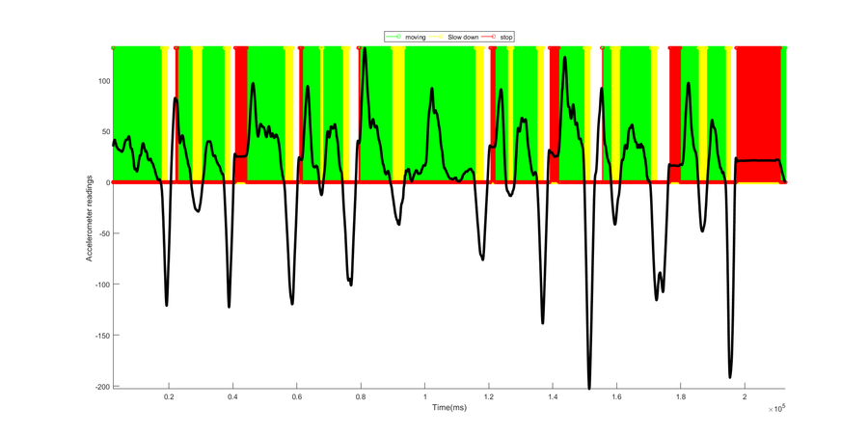Click the first wide green moving region
Image resolution: width=868 pixels, height=435 pixels.
point(137,115)
